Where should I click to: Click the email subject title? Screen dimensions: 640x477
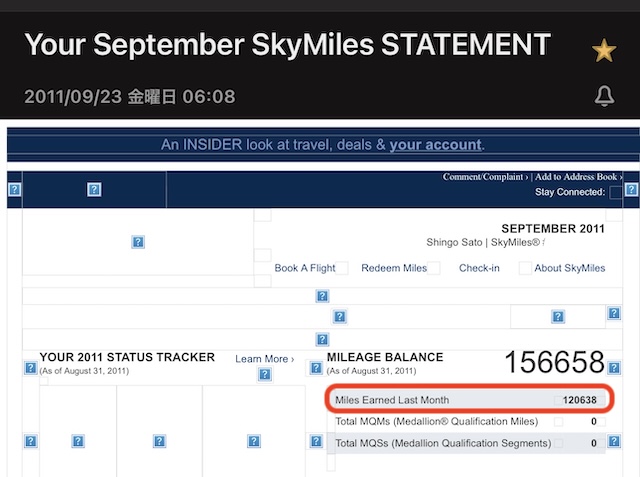pyautogui.click(x=287, y=44)
